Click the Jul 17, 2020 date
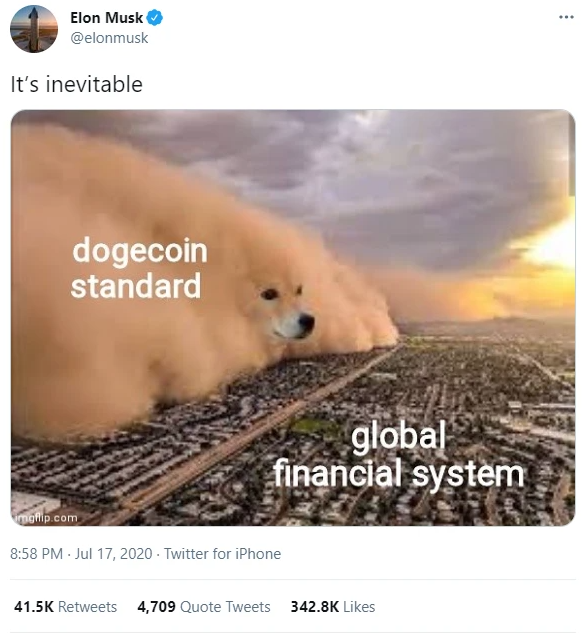Screen dimensions: 585x635 tap(113, 554)
